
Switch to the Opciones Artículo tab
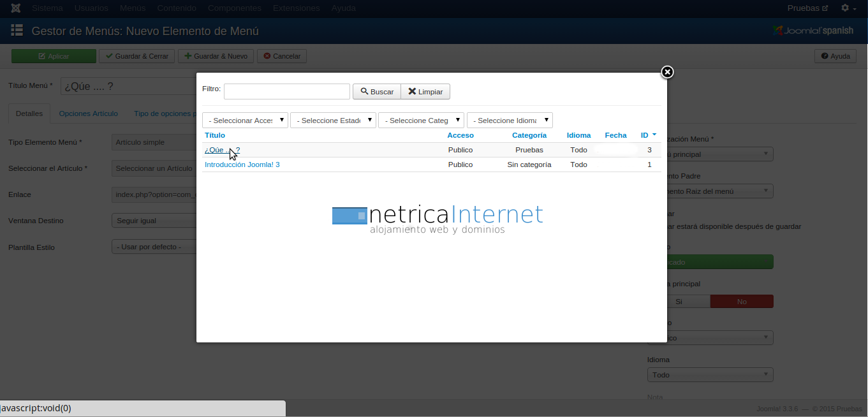88,113
